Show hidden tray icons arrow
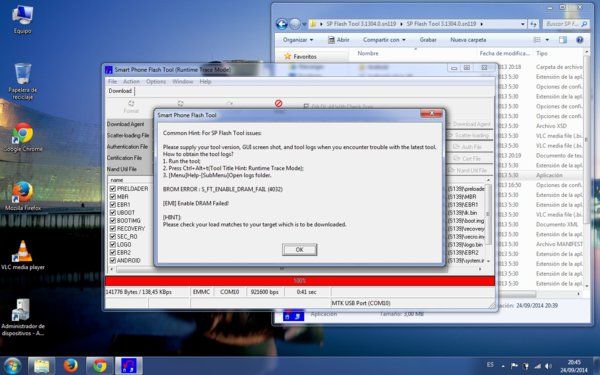600x375 pixels. (x=503, y=366)
